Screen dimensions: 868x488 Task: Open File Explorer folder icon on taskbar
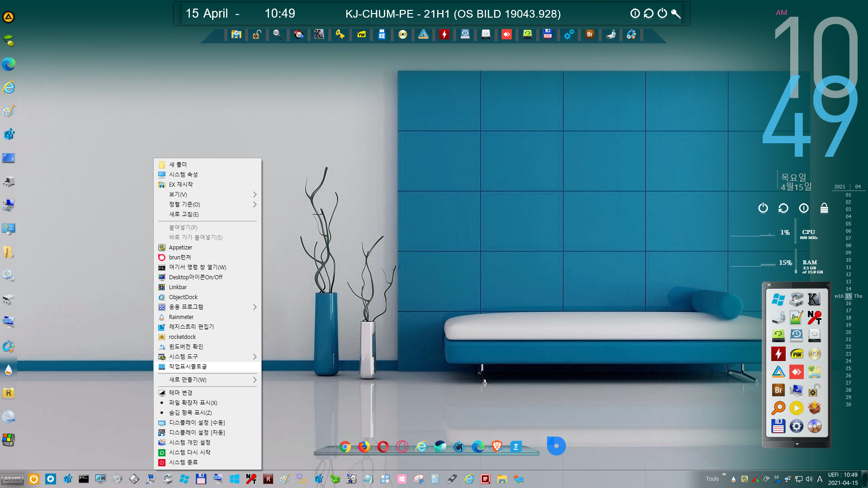point(502,479)
